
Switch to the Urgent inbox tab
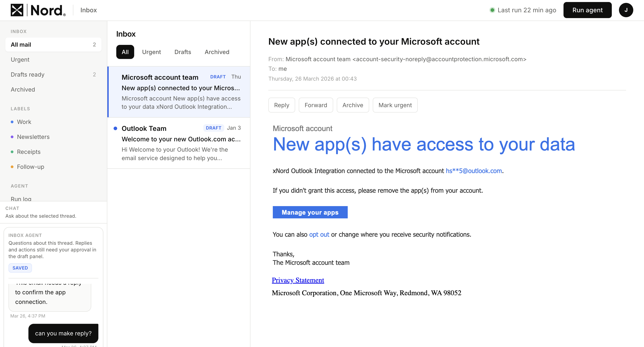coord(152,52)
